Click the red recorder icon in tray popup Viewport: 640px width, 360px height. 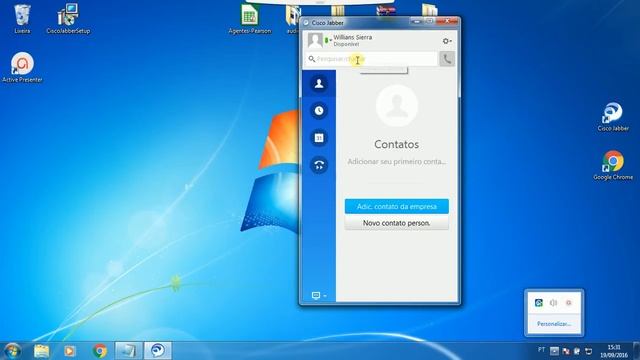click(x=569, y=302)
